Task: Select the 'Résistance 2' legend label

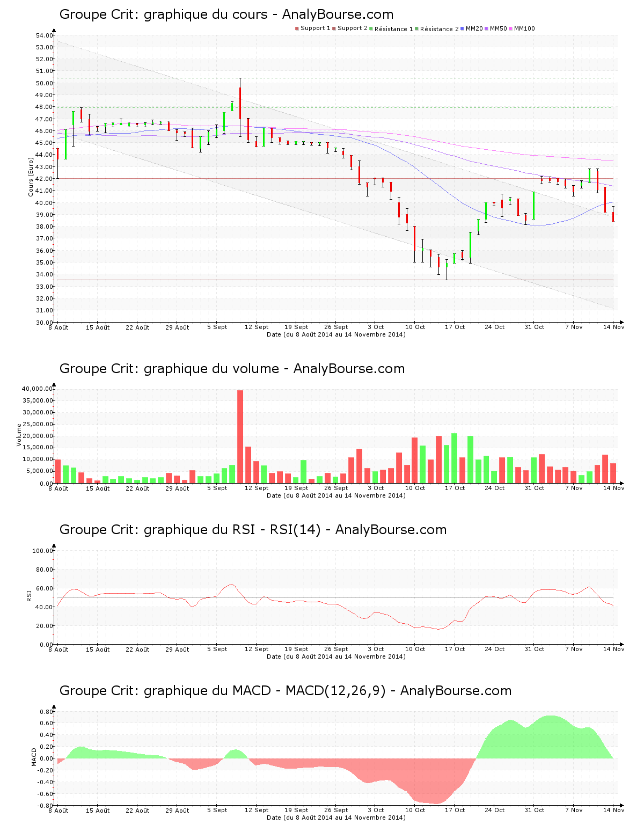Action: coord(440,29)
